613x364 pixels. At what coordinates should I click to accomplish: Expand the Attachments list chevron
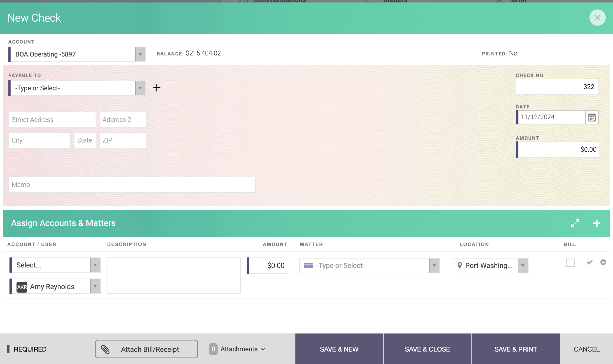(x=263, y=349)
